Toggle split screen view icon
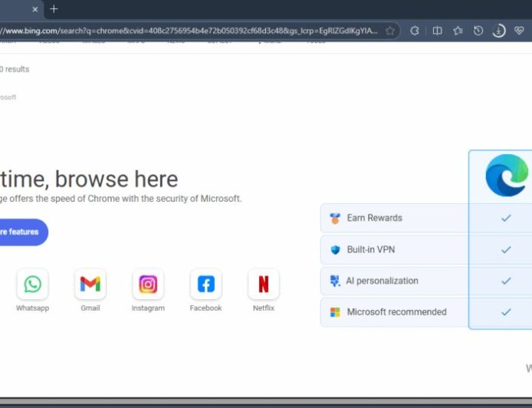The height and width of the screenshot is (408, 532). 438,31
